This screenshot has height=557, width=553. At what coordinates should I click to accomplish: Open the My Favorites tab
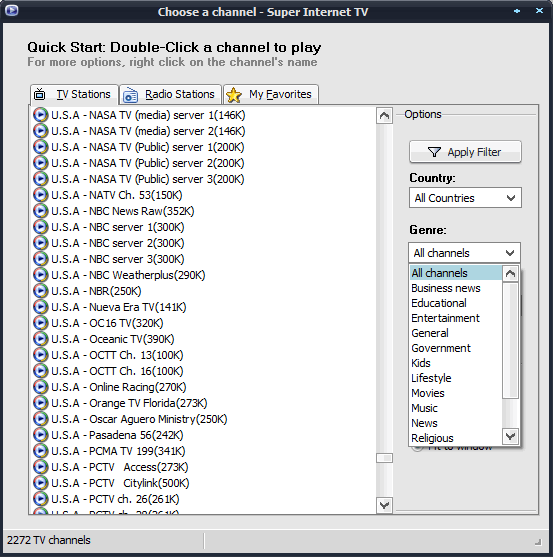(271, 94)
